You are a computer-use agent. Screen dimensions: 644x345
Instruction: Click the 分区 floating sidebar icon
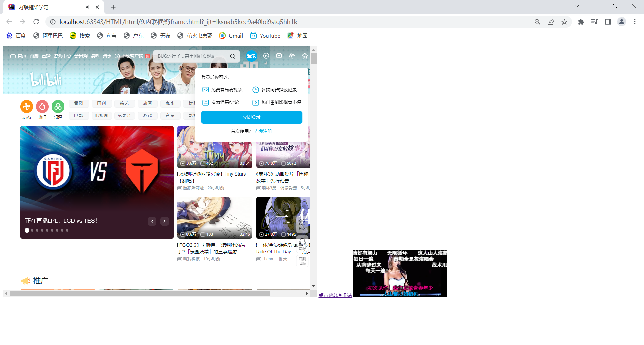click(302, 225)
